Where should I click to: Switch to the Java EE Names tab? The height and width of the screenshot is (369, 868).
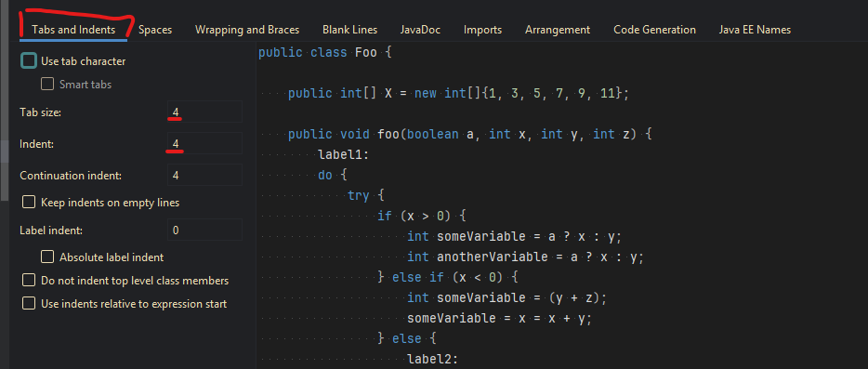pyautogui.click(x=755, y=30)
